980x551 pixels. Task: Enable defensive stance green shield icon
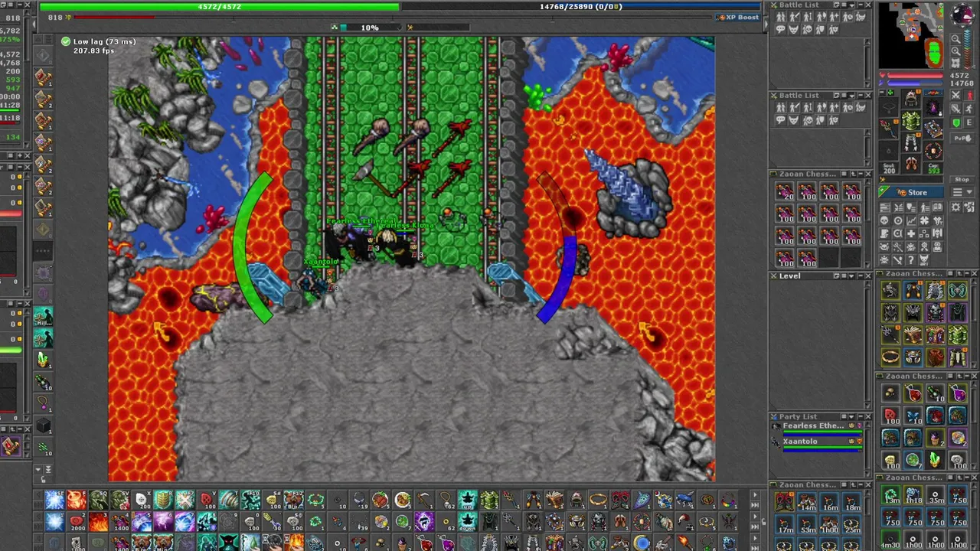pyautogui.click(x=955, y=122)
